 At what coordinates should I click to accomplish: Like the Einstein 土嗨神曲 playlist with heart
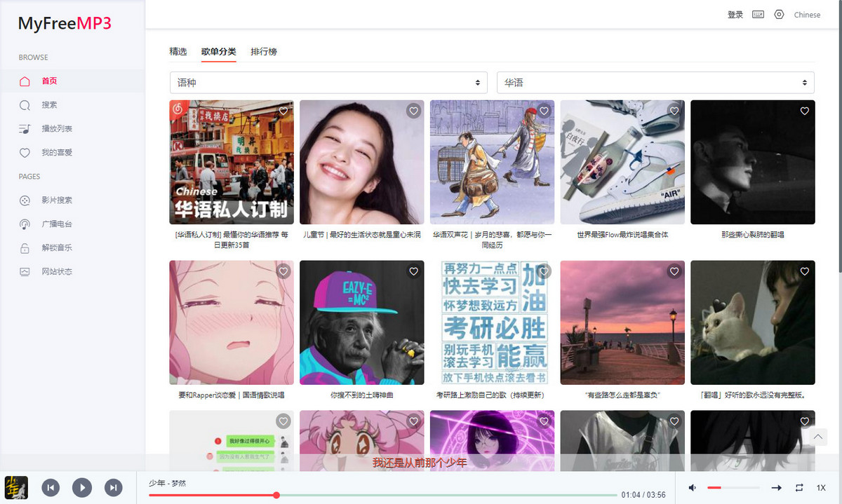click(413, 271)
